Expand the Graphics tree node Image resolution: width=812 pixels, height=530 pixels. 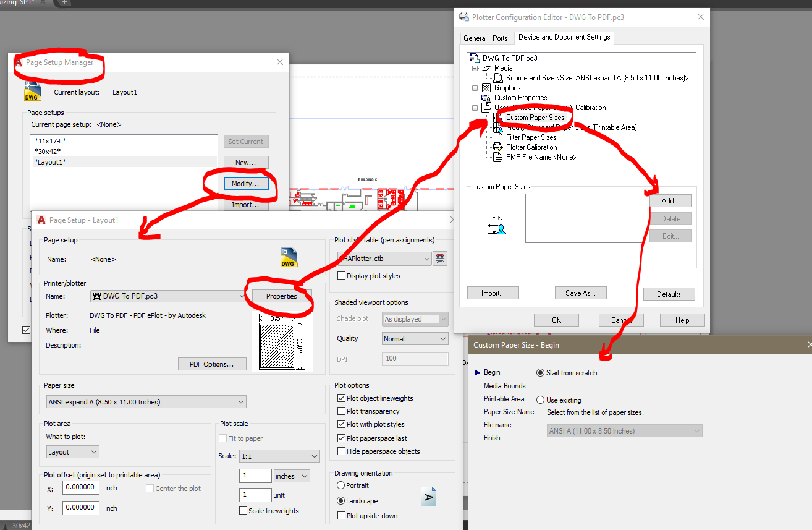(x=475, y=88)
